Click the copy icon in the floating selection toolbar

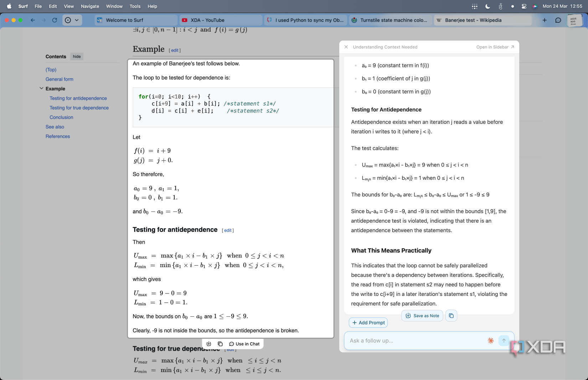(x=220, y=344)
